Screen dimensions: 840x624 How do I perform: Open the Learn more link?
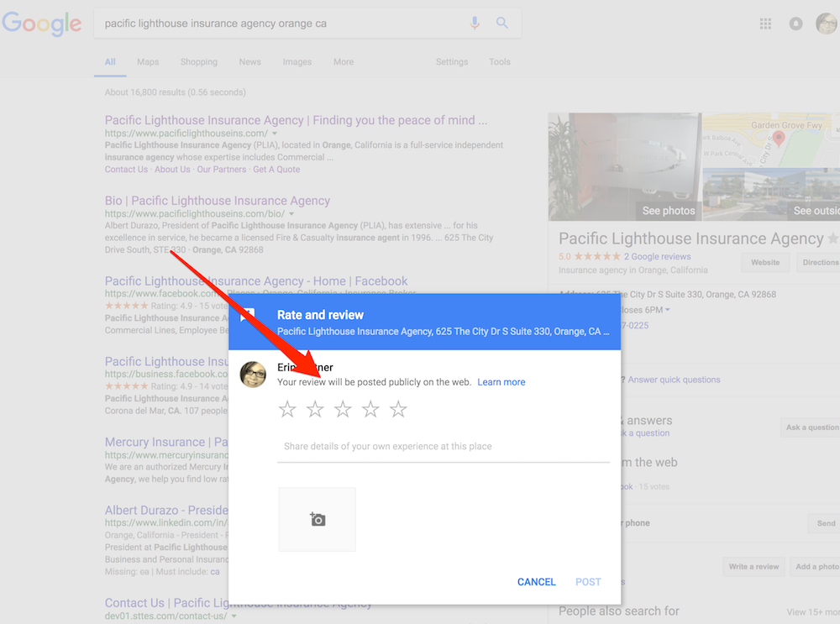[501, 382]
